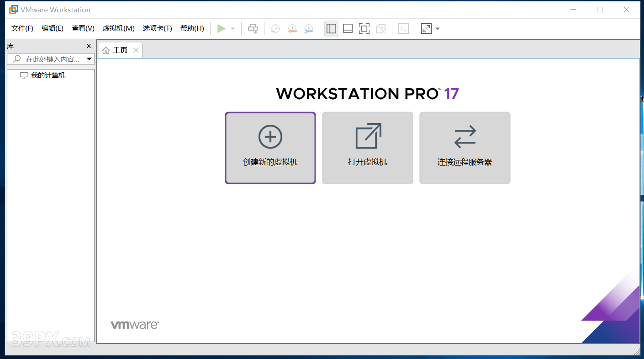The height and width of the screenshot is (359, 644).
Task: Click the green power on play icon
Action: click(222, 28)
